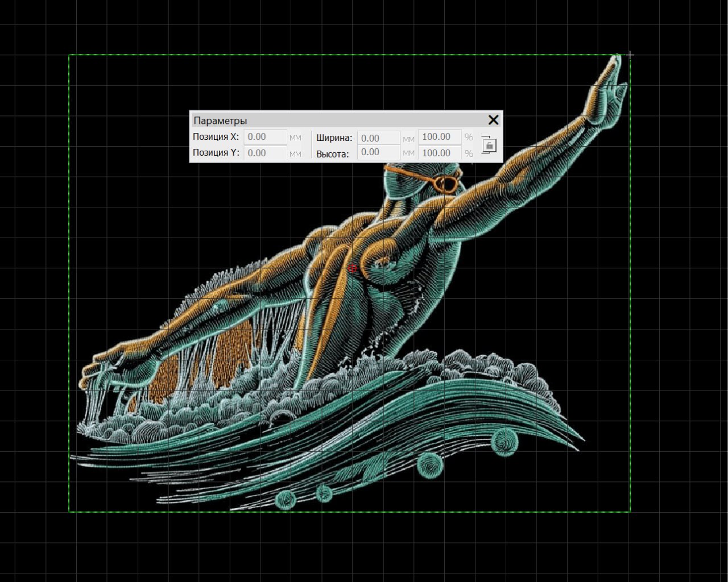Viewport: 728px width, 582px height.
Task: Select the Высота millimeter field
Action: [378, 152]
